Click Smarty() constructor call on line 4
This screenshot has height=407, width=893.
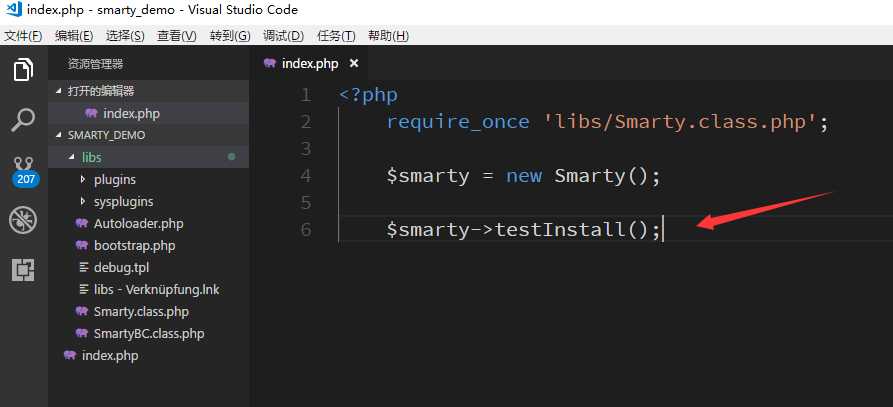600,176
